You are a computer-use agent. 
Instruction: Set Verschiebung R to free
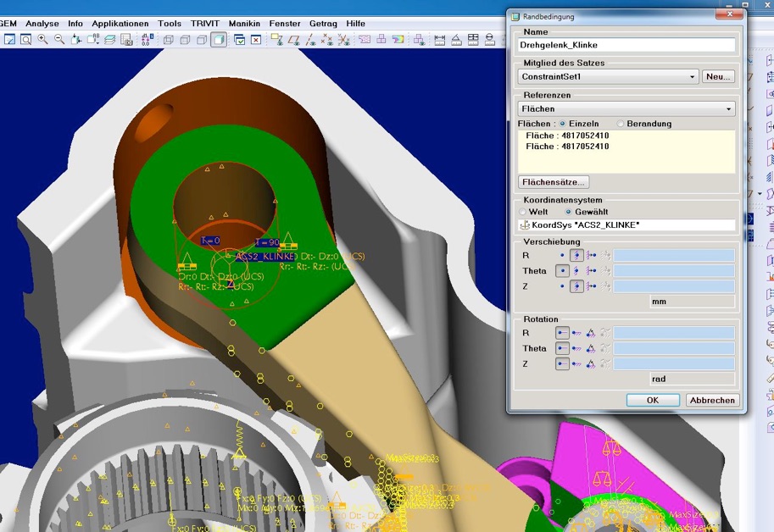[562, 255]
